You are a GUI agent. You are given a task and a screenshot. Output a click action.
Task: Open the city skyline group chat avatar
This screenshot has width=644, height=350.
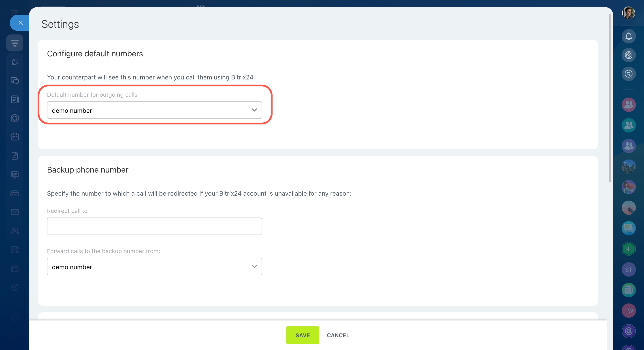tap(629, 166)
